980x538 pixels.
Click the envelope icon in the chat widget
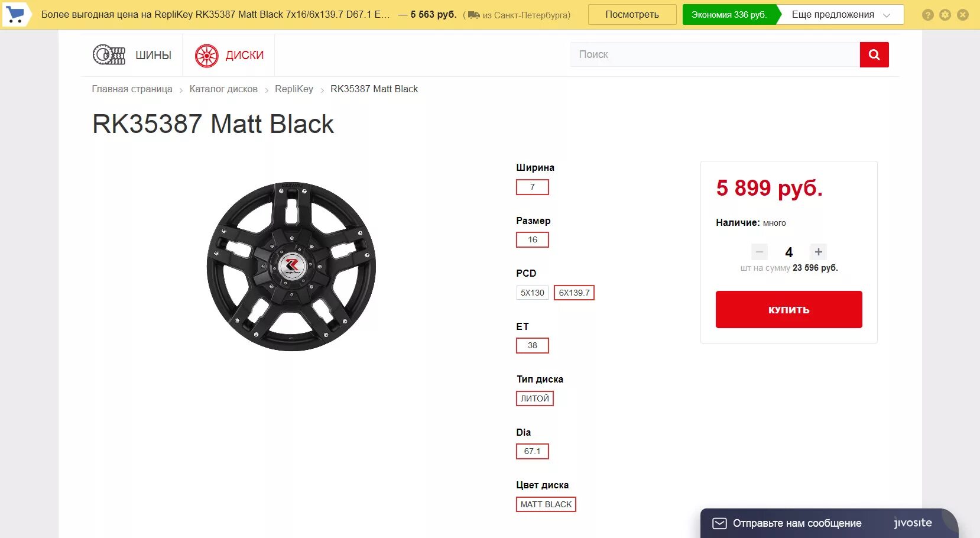tap(719, 523)
